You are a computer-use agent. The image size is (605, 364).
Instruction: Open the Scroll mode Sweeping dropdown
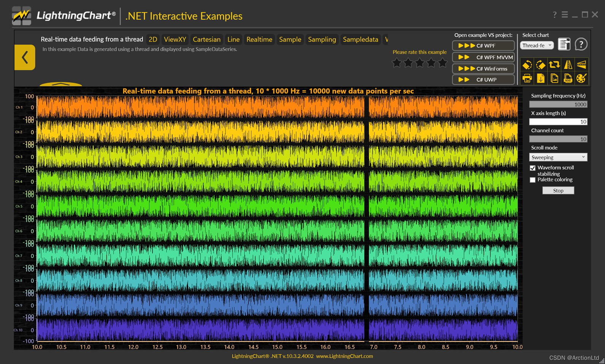click(x=558, y=157)
